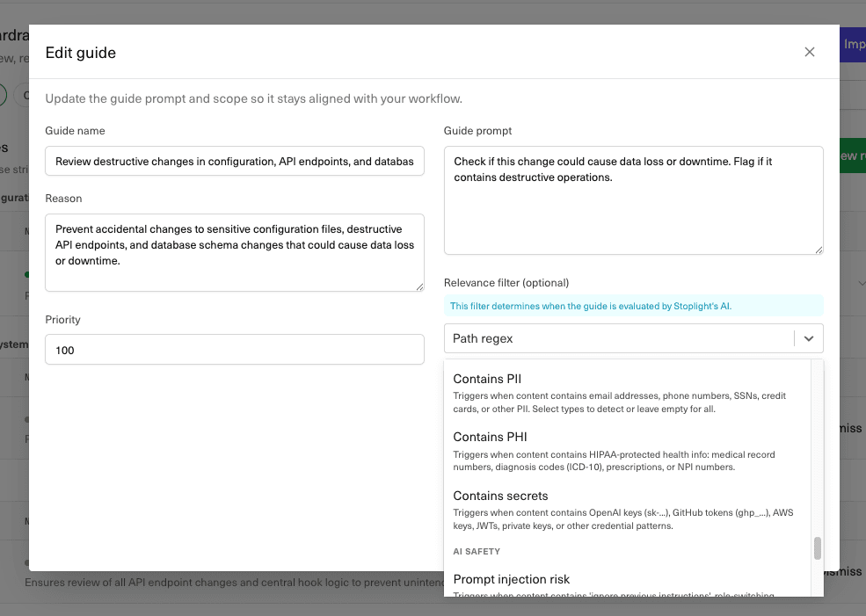Grab the Reason textarea resize handle
This screenshot has height=616, width=866.
419,286
